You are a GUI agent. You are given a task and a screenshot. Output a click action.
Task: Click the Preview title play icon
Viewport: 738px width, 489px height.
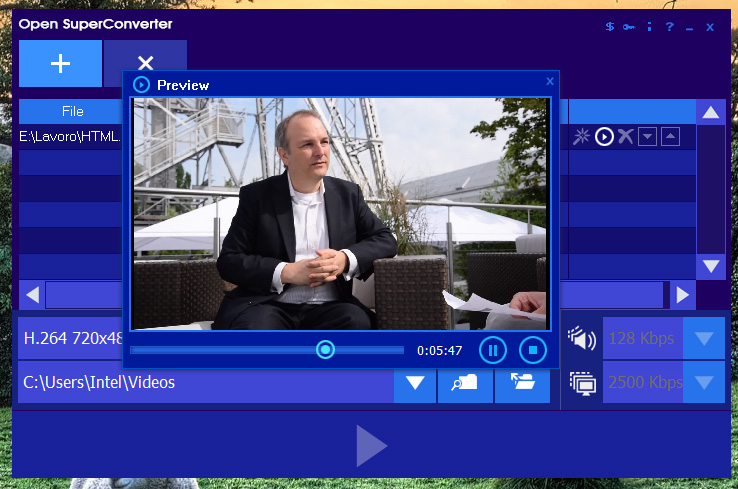click(x=141, y=85)
